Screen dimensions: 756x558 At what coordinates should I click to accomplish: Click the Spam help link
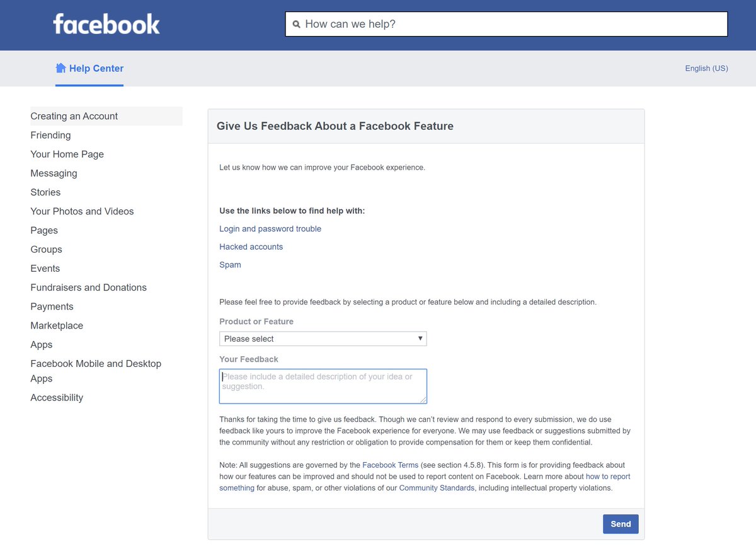click(x=230, y=265)
